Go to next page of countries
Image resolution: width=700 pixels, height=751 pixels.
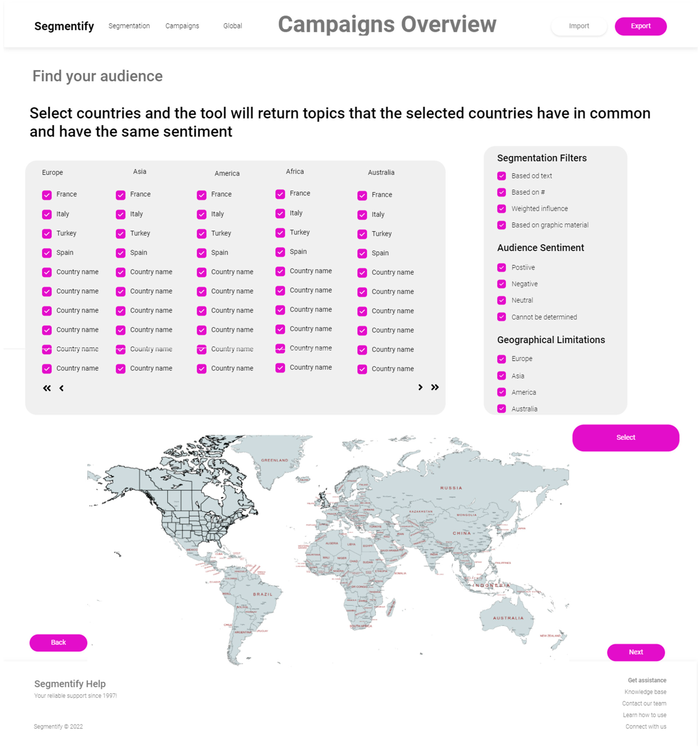pyautogui.click(x=420, y=387)
